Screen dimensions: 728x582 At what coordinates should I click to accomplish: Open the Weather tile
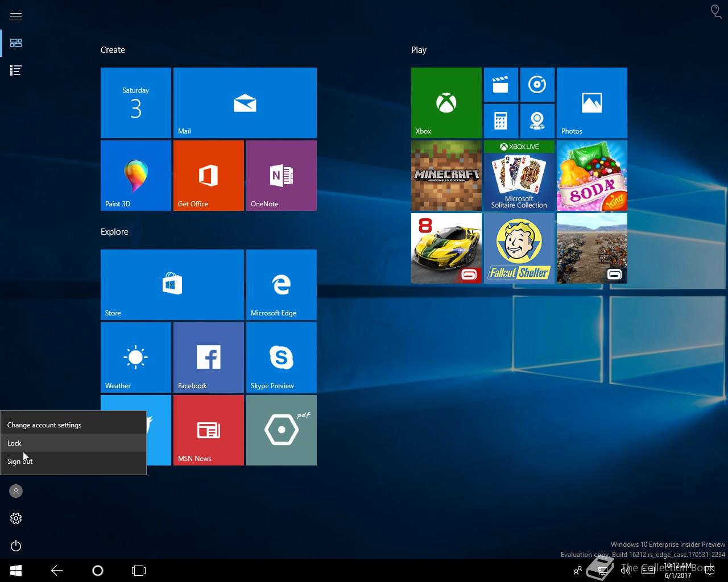pos(136,357)
